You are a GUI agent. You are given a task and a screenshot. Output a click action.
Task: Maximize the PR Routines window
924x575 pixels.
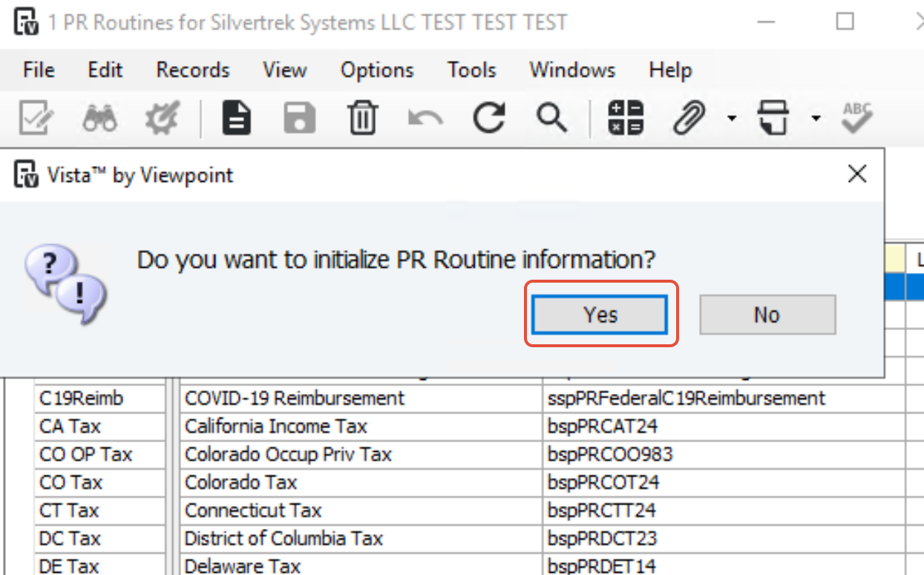[845, 21]
